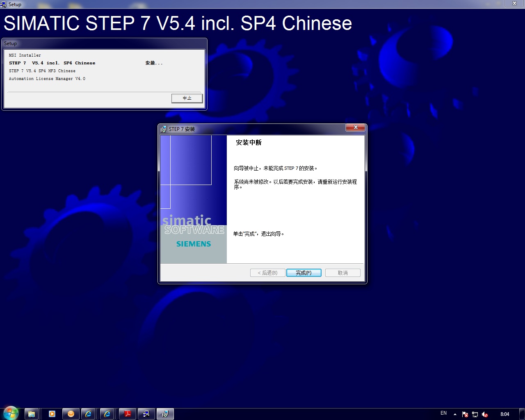Open Adobe Reader from the taskbar

(127, 414)
